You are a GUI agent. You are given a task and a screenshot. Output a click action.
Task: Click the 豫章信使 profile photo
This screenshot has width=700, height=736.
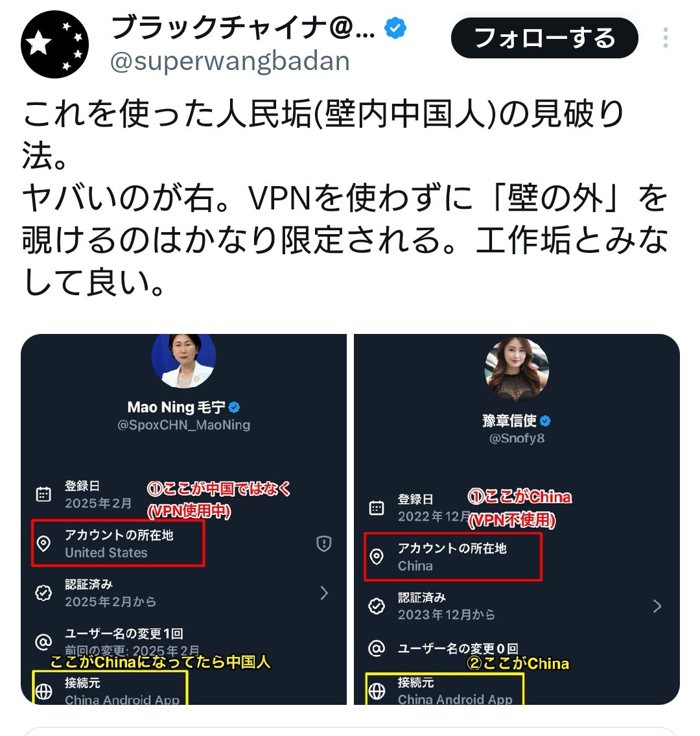(517, 370)
